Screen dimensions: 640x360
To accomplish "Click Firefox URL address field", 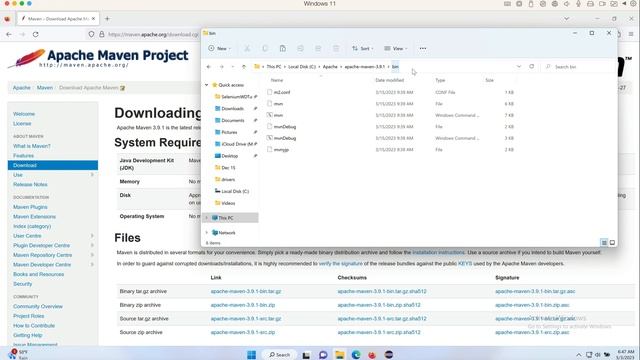I will [153, 35].
